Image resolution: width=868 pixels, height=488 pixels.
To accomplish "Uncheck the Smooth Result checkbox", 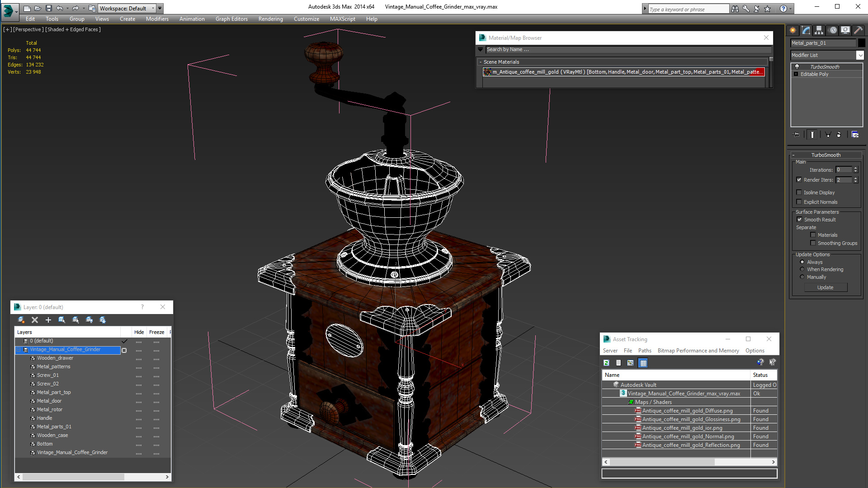I will point(799,220).
